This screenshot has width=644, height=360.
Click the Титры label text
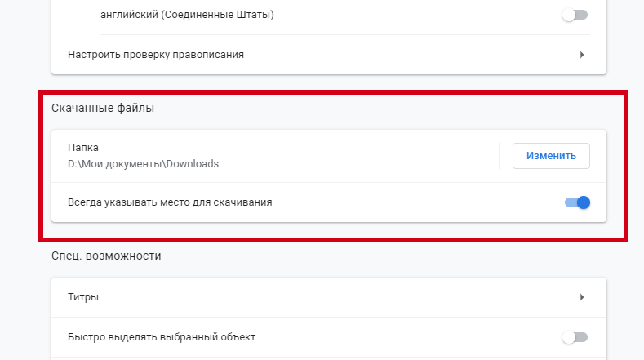click(83, 297)
